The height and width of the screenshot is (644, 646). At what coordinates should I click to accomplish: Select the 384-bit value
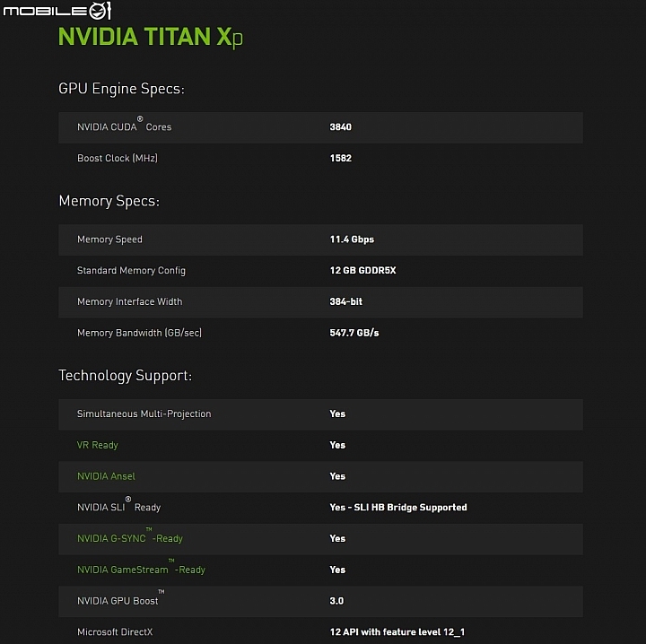point(346,302)
